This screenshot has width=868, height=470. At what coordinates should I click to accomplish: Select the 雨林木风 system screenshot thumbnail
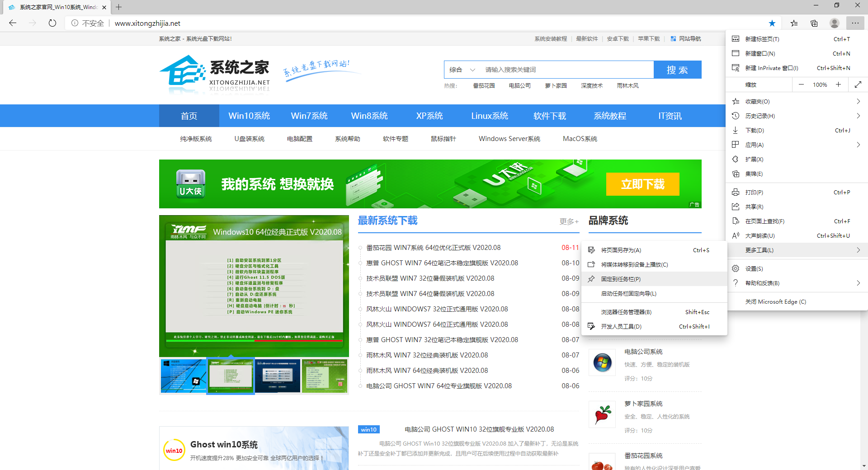[x=231, y=376]
